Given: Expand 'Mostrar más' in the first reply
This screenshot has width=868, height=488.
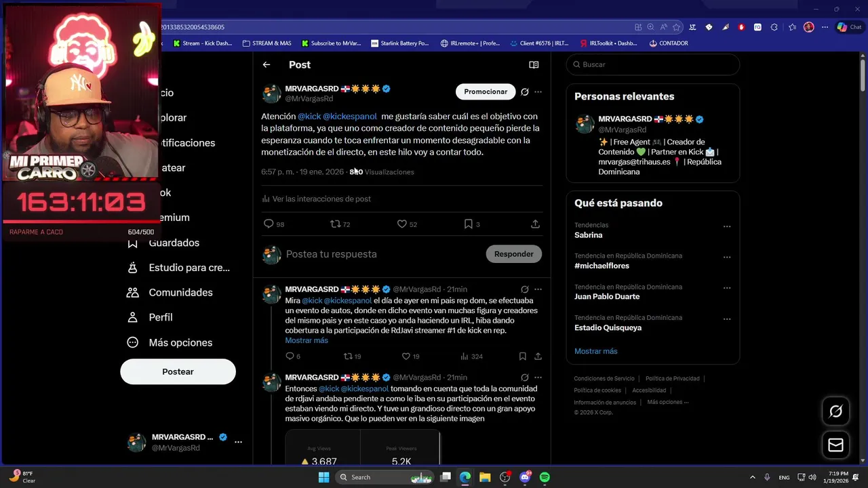Looking at the screenshot, I should pyautogui.click(x=307, y=340).
